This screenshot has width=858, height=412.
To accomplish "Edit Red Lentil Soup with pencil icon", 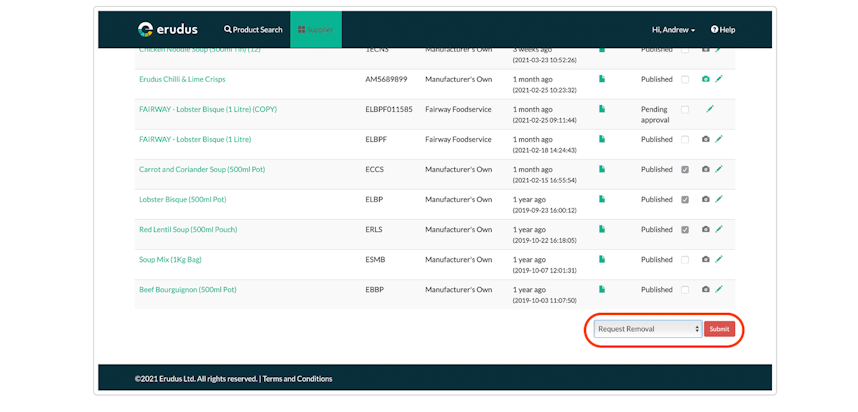I will pos(719,229).
